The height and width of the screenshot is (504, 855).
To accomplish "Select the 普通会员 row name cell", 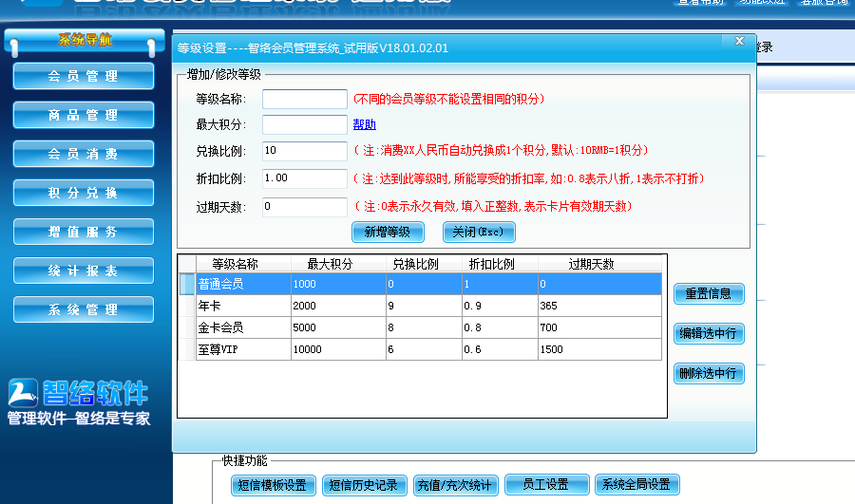I will click(x=243, y=284).
